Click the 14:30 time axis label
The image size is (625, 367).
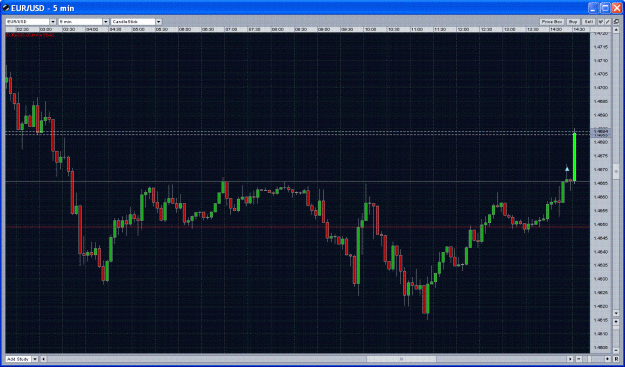click(579, 29)
